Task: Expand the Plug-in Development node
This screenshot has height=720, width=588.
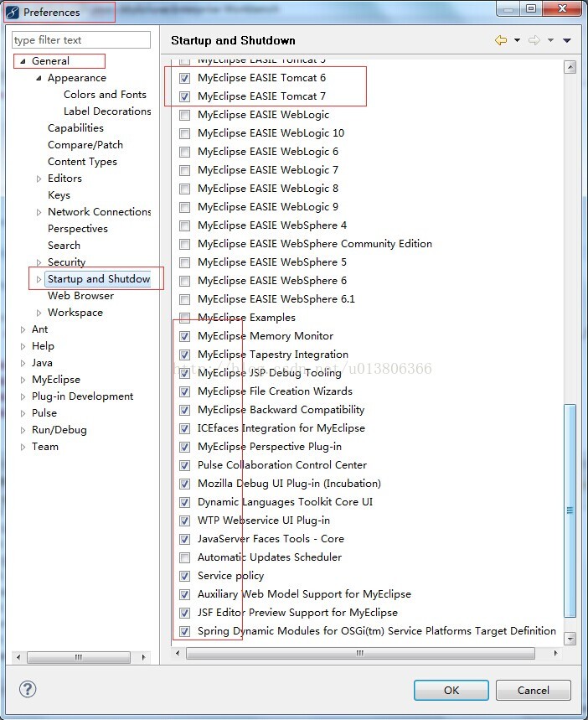Action: 23,396
